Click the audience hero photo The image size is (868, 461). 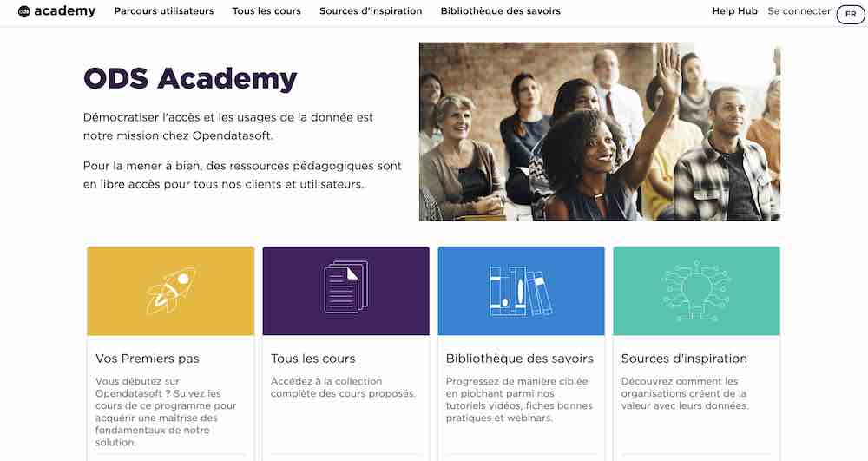point(599,132)
